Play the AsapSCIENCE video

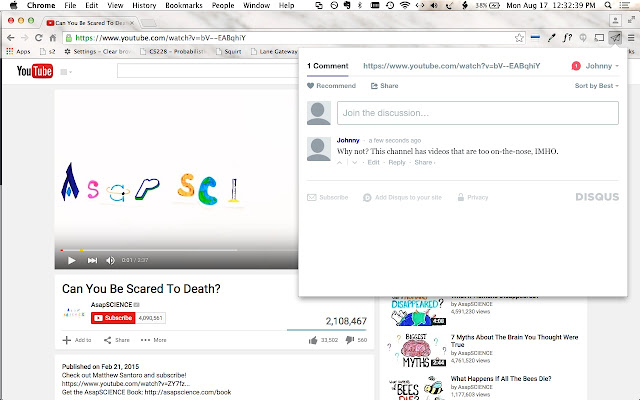70,261
